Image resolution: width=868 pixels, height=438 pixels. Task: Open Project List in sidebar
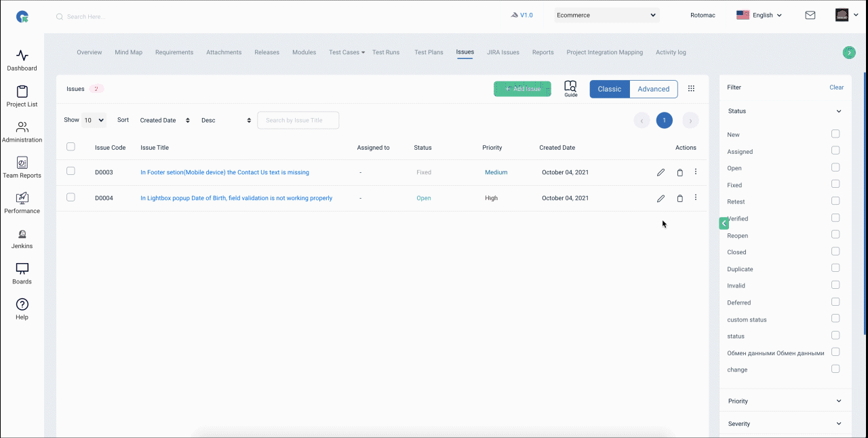click(22, 92)
